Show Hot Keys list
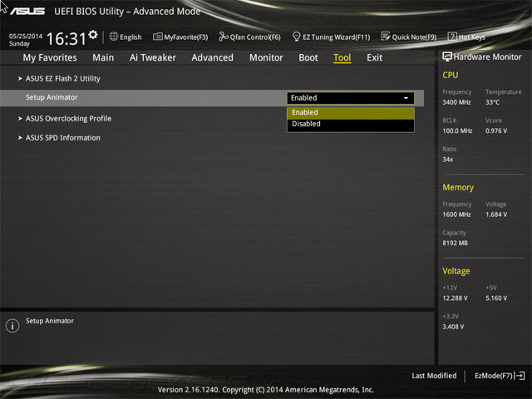532x399 pixels. pyautogui.click(x=466, y=37)
